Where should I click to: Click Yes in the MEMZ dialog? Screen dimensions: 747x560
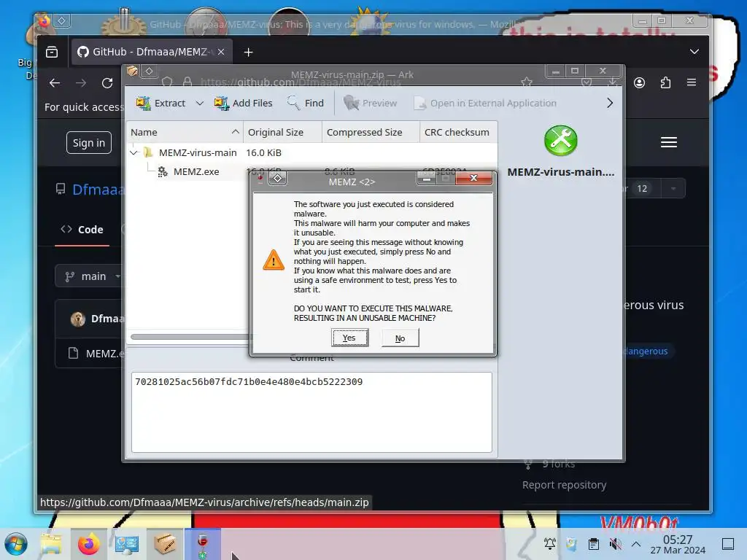point(349,338)
